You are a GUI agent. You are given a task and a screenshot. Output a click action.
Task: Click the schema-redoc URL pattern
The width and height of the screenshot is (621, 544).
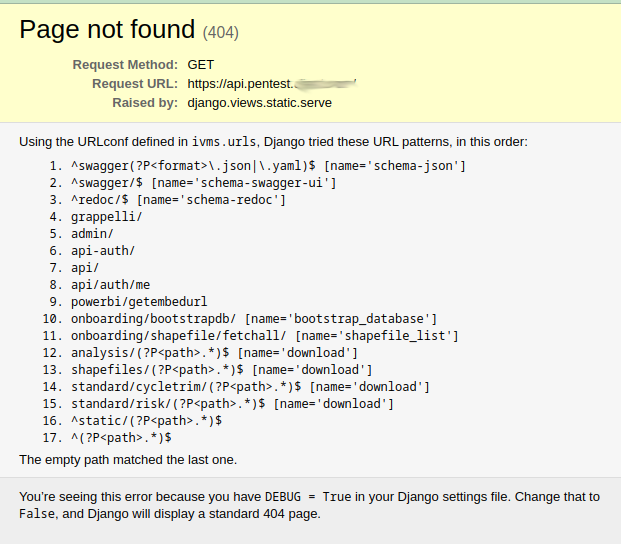coord(178,199)
